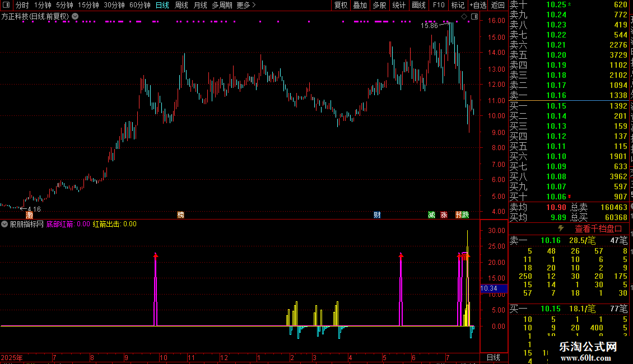Image resolution: width=633 pixels, height=364 pixels.
Task: Collapse the 股朋指标网 indicator panel
Action: click(x=4, y=224)
